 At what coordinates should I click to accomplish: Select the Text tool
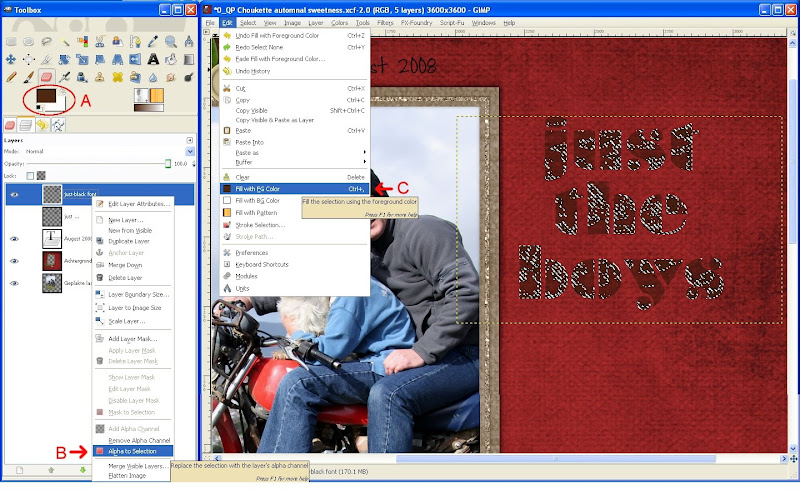click(153, 59)
